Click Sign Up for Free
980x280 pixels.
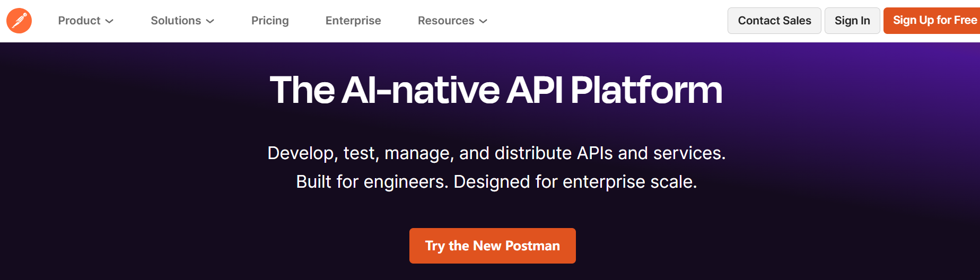(x=932, y=21)
